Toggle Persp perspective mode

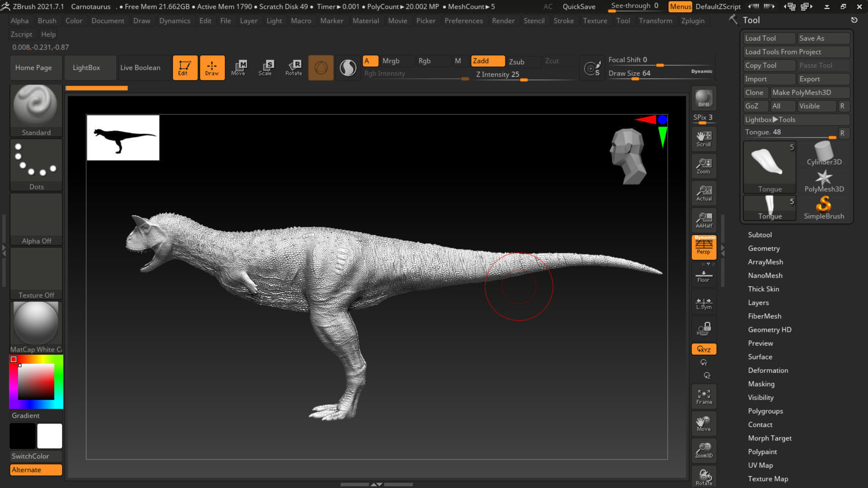(703, 247)
